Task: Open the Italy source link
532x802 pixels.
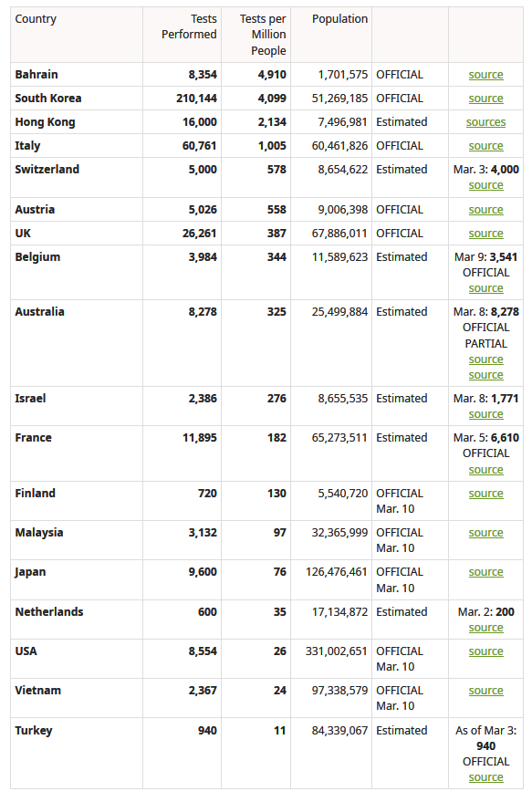Action: 485,146
